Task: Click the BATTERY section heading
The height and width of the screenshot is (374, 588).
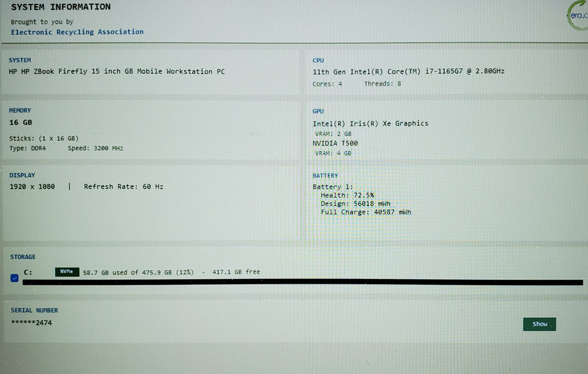Action: click(325, 176)
